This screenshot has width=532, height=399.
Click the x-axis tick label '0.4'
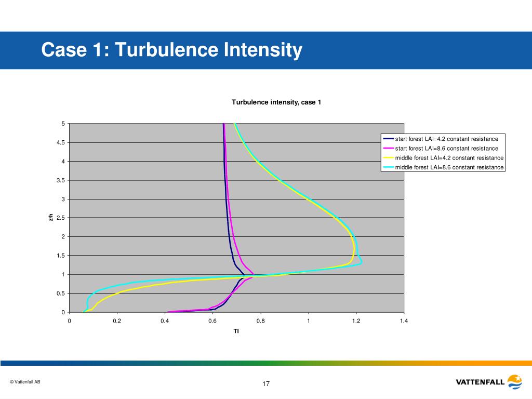[165, 321]
